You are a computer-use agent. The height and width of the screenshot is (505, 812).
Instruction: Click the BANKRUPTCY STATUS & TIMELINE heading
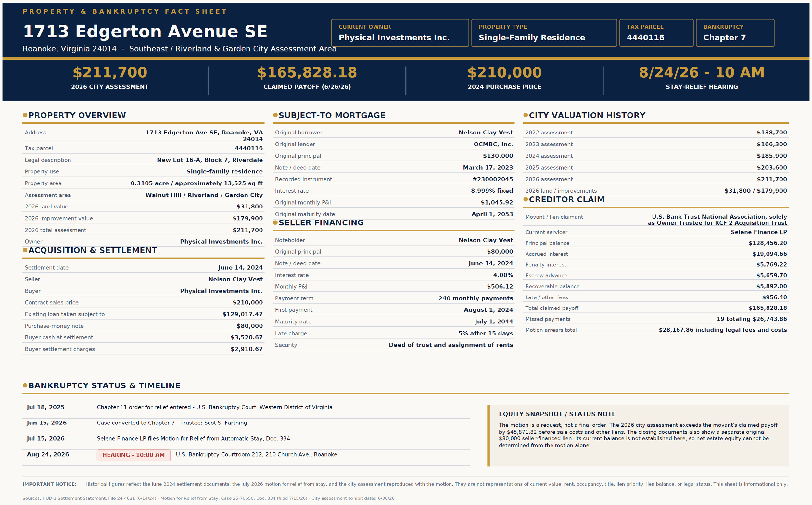[104, 385]
